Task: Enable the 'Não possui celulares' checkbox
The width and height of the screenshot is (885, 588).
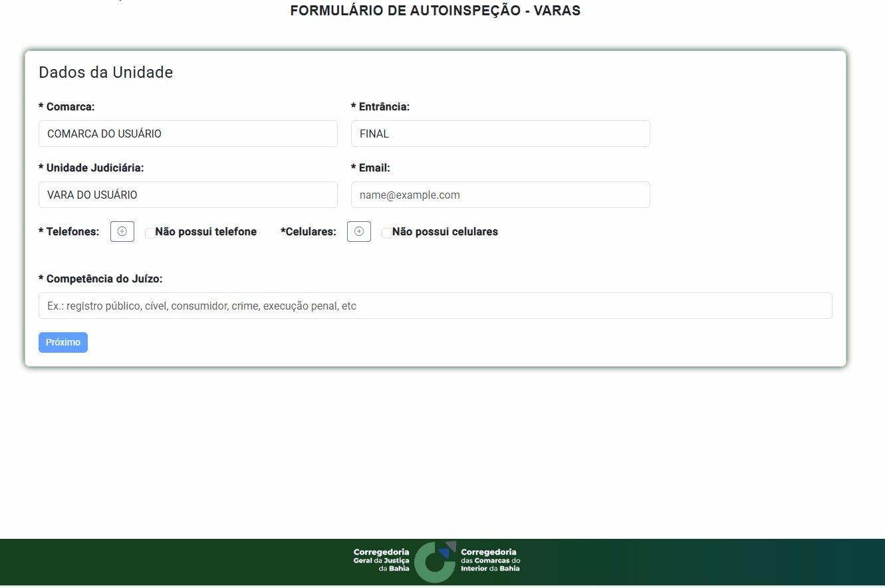Action: coord(387,233)
